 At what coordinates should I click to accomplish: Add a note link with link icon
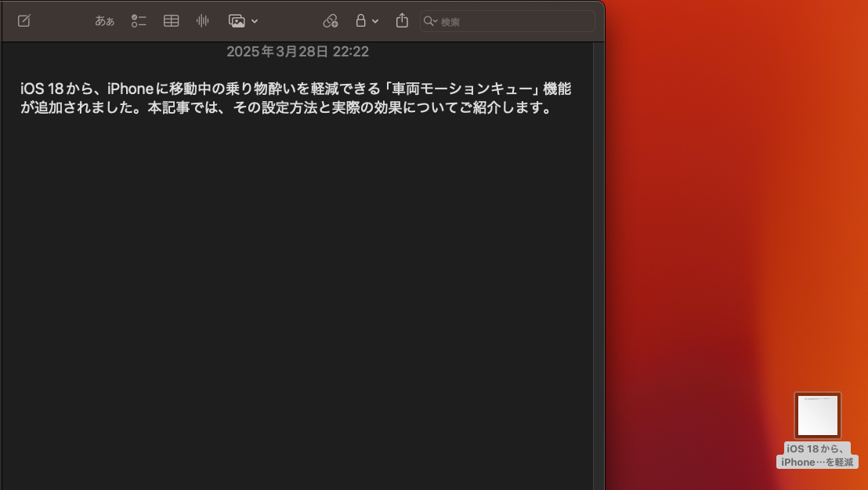(331, 21)
